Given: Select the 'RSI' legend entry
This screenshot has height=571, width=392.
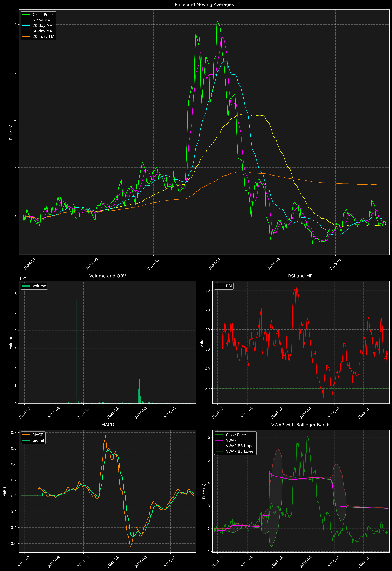Looking at the screenshot, I should click(x=224, y=286).
